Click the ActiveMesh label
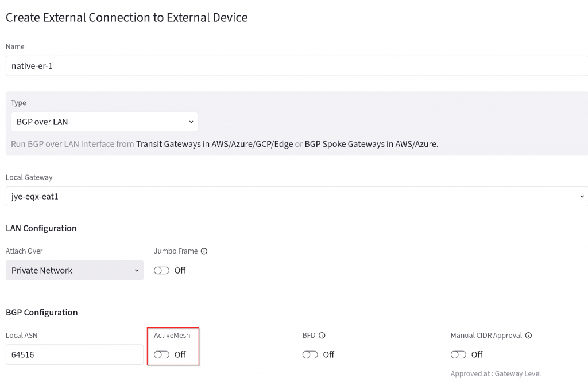This screenshot has height=386, width=588. pos(172,336)
